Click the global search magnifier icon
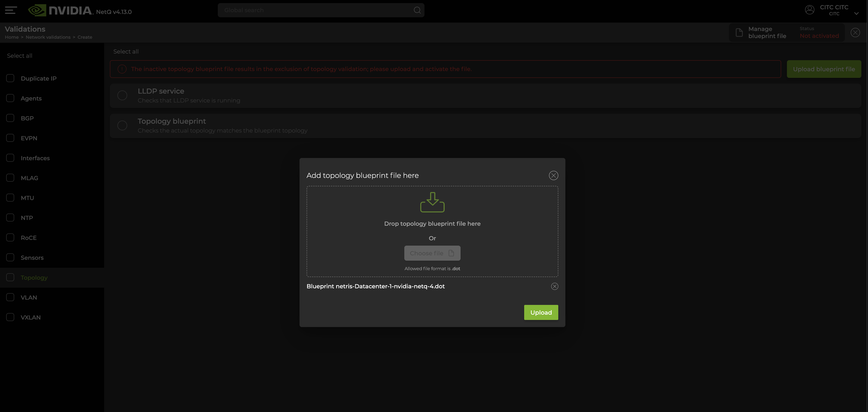Image resolution: width=868 pixels, height=412 pixels. [417, 10]
